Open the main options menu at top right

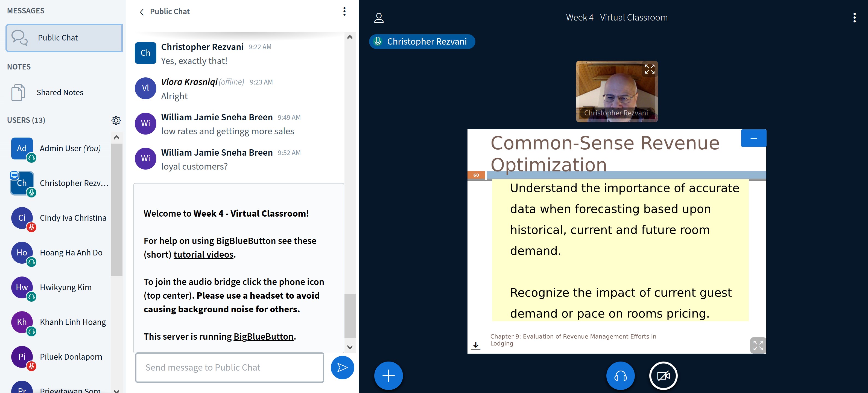(854, 18)
